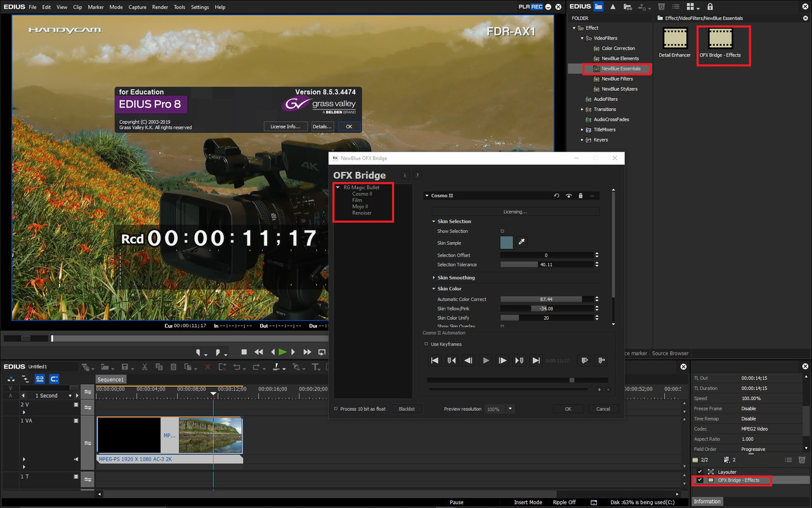Open the OFX Bridge help question-mark button
Screen dimensions: 812x508
point(417,175)
